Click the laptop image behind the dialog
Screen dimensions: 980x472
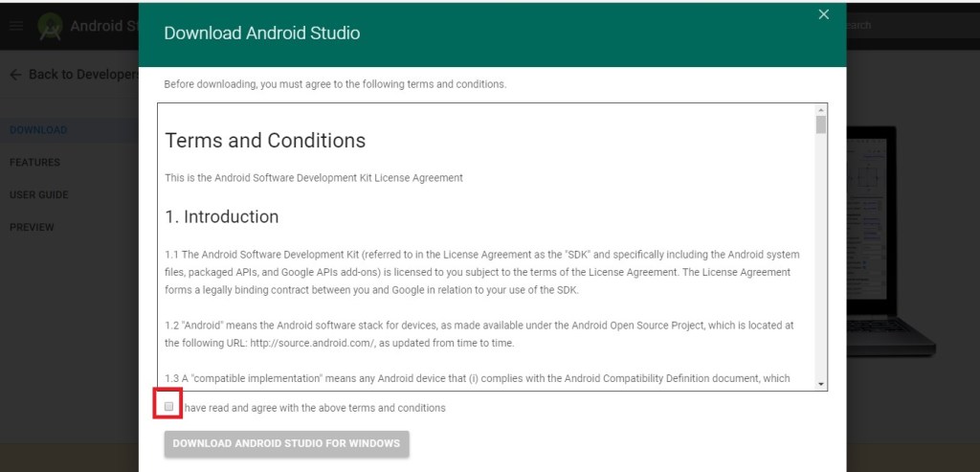891,240
